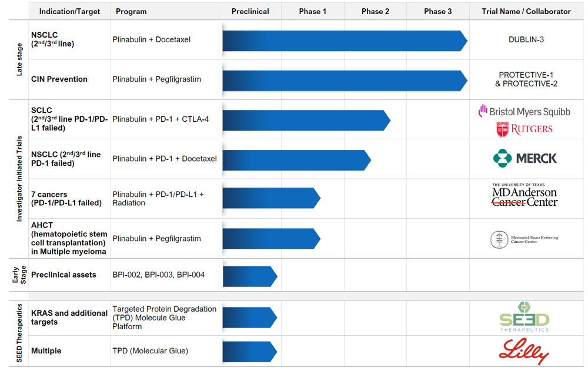The width and height of the screenshot is (588, 371).
Task: Click the NSCLC PD-1 failed indication
Action: pos(66,159)
